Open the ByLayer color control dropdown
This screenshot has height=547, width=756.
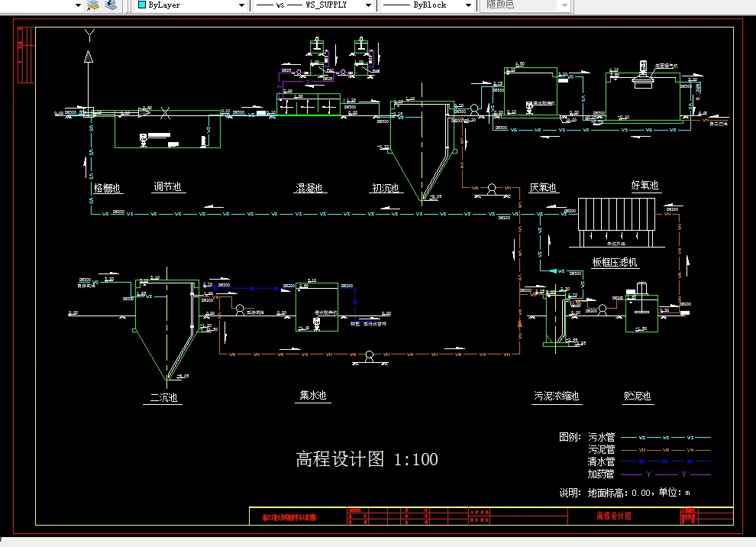[243, 5]
